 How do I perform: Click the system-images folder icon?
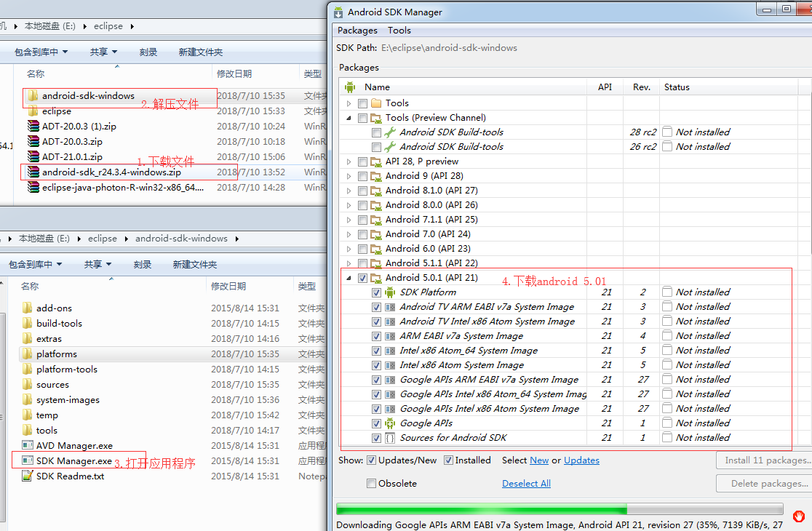click(x=28, y=400)
